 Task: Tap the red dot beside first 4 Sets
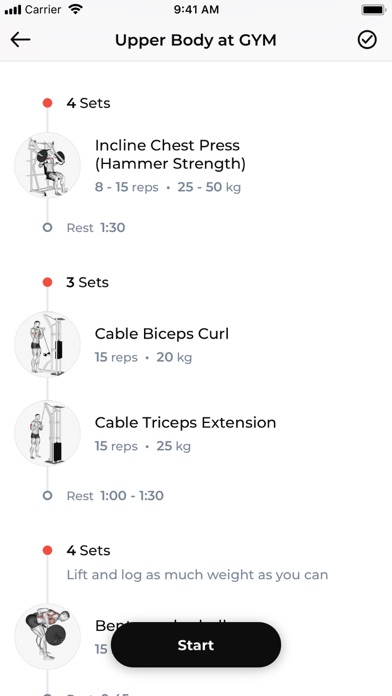point(48,103)
